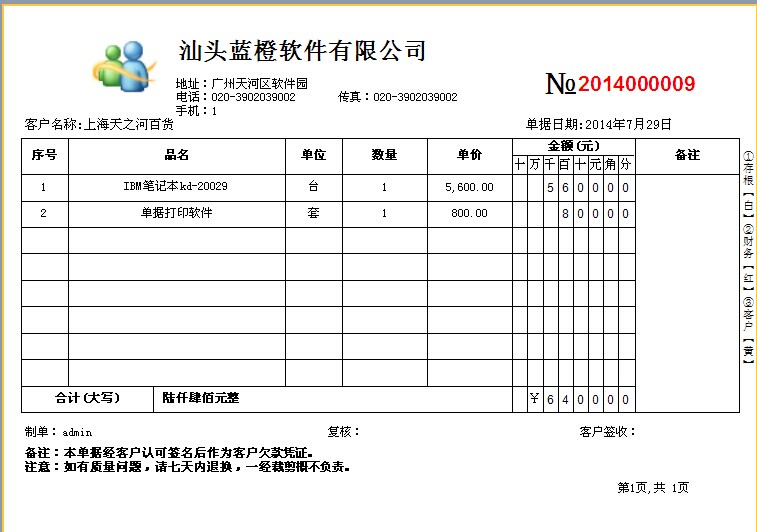Click the 单位 column header

(x=314, y=155)
